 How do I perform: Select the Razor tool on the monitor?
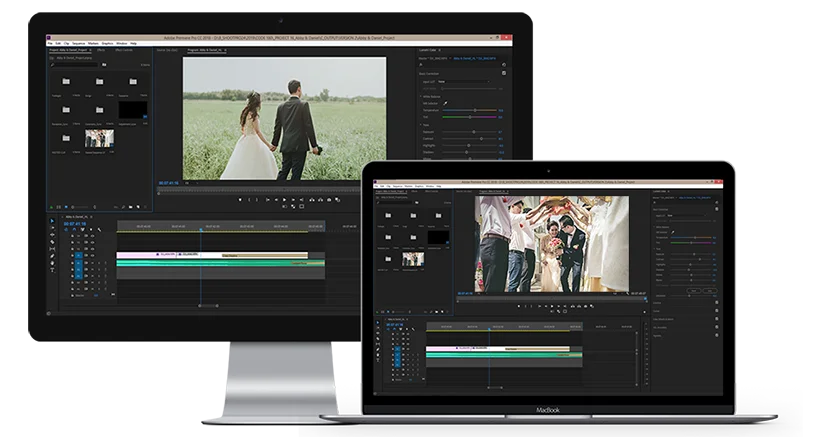[52, 242]
